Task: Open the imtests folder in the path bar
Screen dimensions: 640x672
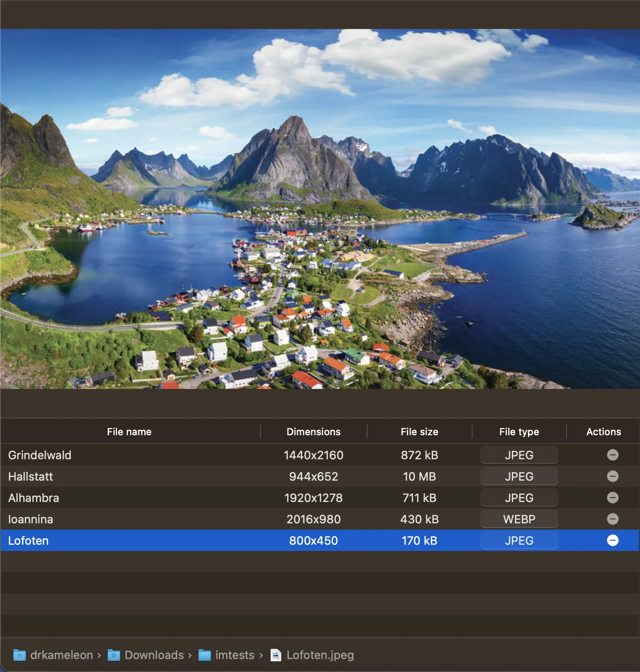Action: (x=227, y=655)
